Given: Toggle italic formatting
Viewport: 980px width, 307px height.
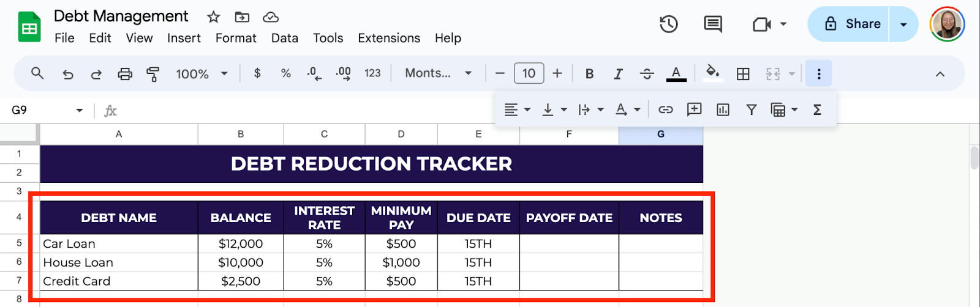Looking at the screenshot, I should tap(619, 74).
